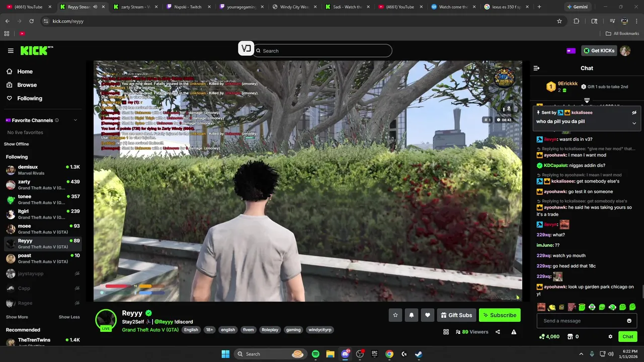644x362 pixels.
Task: Send message with green Chat button
Action: pyautogui.click(x=628, y=337)
